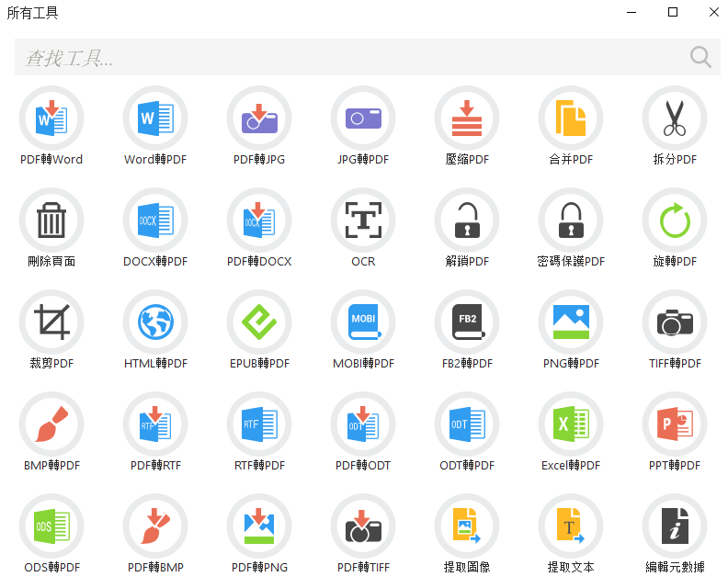Maximize the 所有工具 window
Viewport: 728px width, 588px height.
(673, 12)
